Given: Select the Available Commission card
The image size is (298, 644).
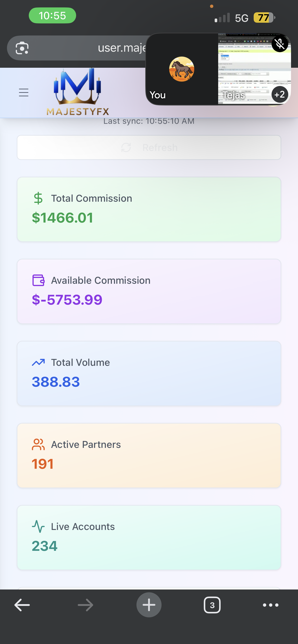Looking at the screenshot, I should pyautogui.click(x=149, y=291).
